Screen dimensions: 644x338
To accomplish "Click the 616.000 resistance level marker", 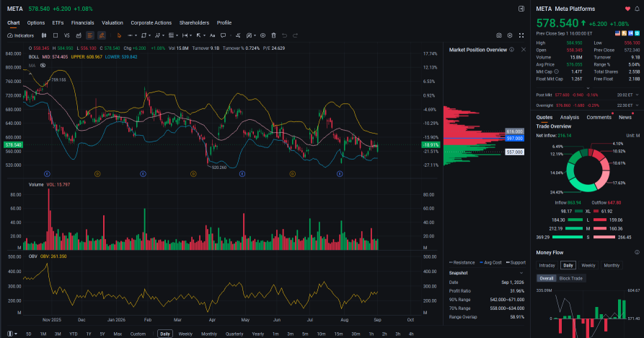I will [514, 131].
